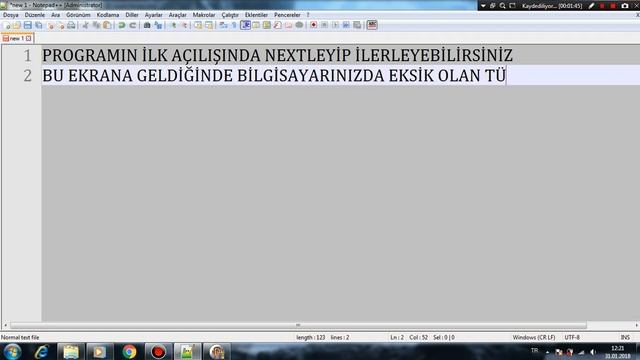Screen dimensions: 640x360
Task: Open the Document Map panel icon
Action: click(x=267, y=25)
